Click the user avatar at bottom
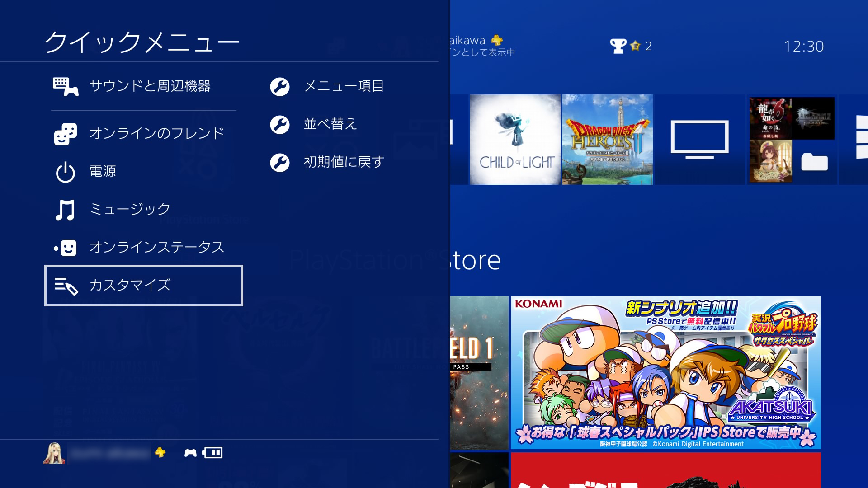 click(x=55, y=453)
